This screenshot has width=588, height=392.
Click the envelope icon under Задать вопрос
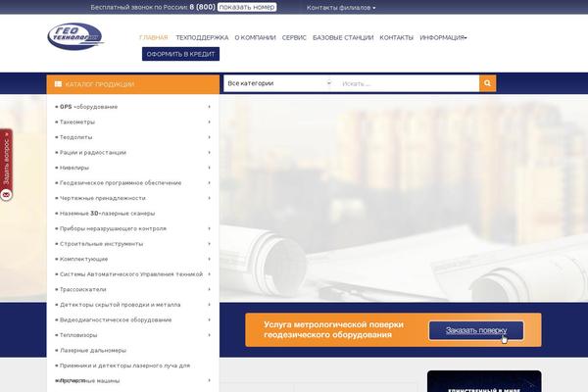(x=7, y=195)
